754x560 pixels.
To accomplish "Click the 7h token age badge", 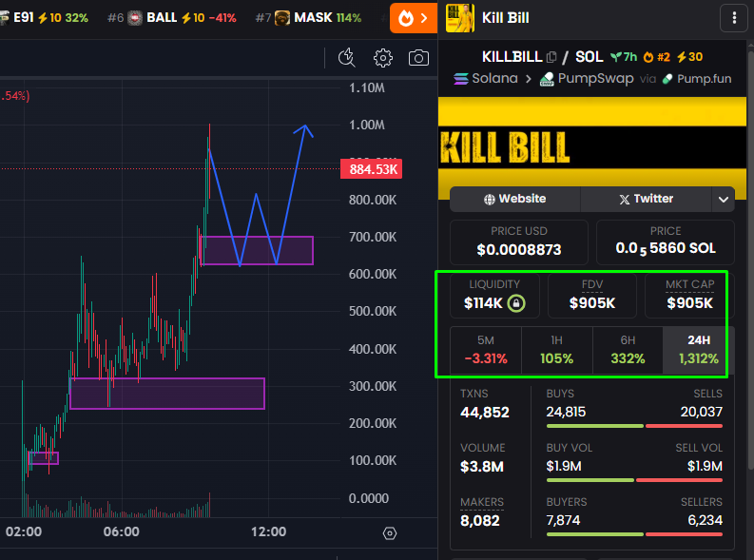I will (623, 57).
